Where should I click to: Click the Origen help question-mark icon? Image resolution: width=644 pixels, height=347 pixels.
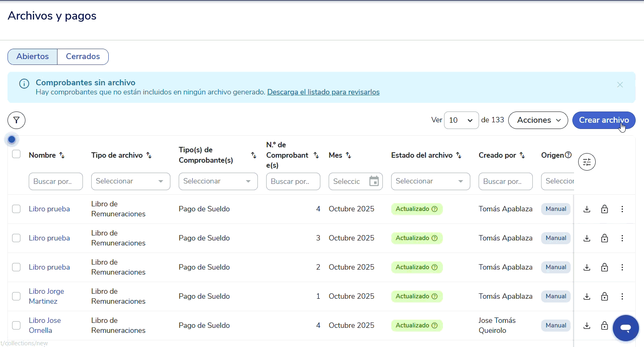[x=568, y=155]
